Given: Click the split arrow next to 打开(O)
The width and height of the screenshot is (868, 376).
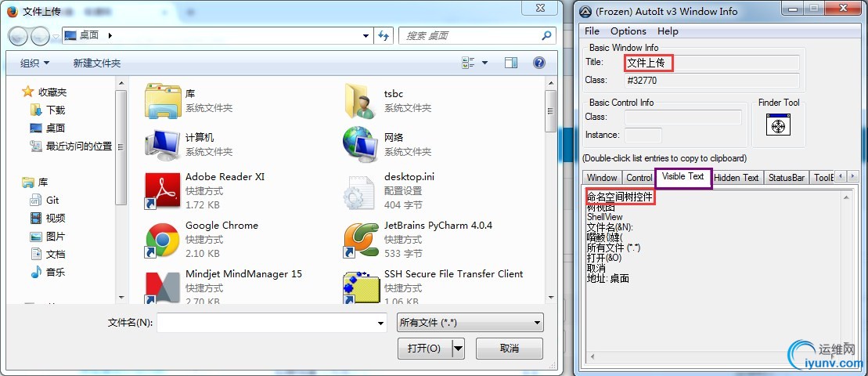Looking at the screenshot, I should click(459, 349).
